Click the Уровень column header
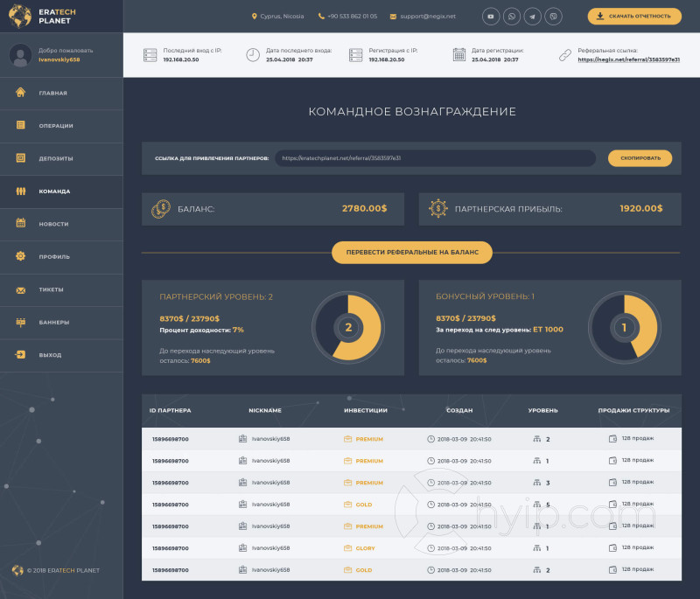The width and height of the screenshot is (700, 599). [542, 410]
